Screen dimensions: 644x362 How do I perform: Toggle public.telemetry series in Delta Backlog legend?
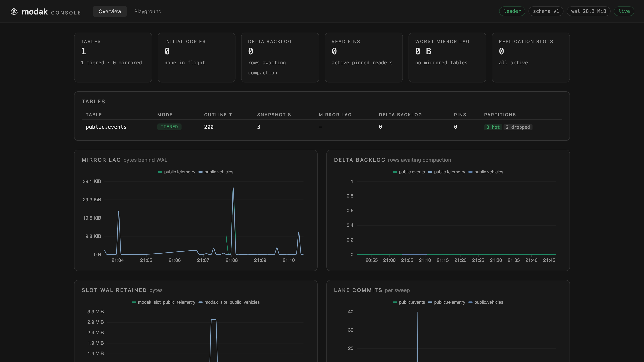click(x=447, y=172)
